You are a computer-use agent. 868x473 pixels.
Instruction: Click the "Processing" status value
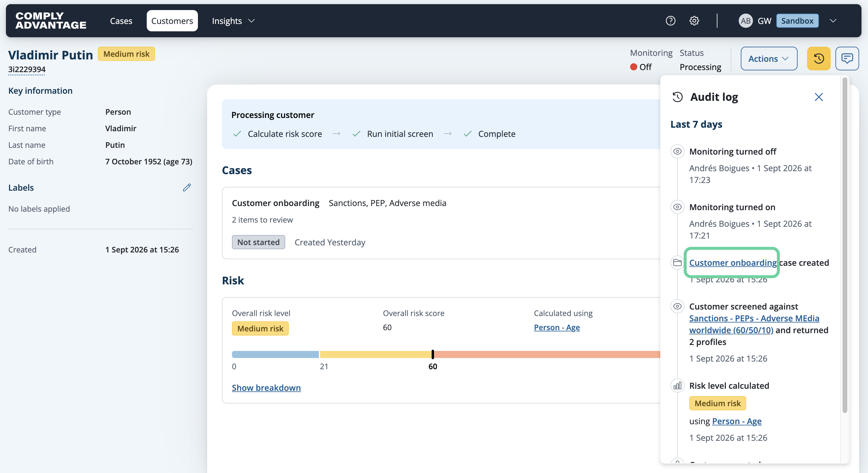700,67
